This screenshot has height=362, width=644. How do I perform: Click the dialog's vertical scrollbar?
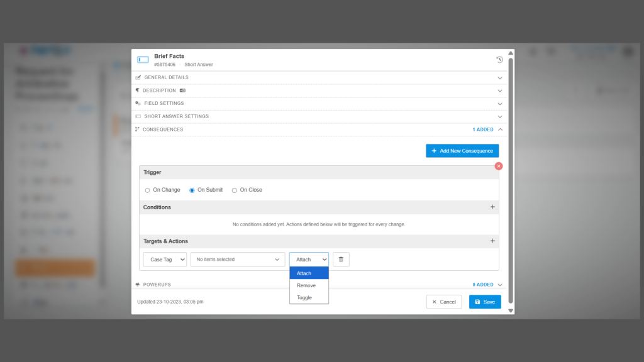pyautogui.click(x=511, y=182)
